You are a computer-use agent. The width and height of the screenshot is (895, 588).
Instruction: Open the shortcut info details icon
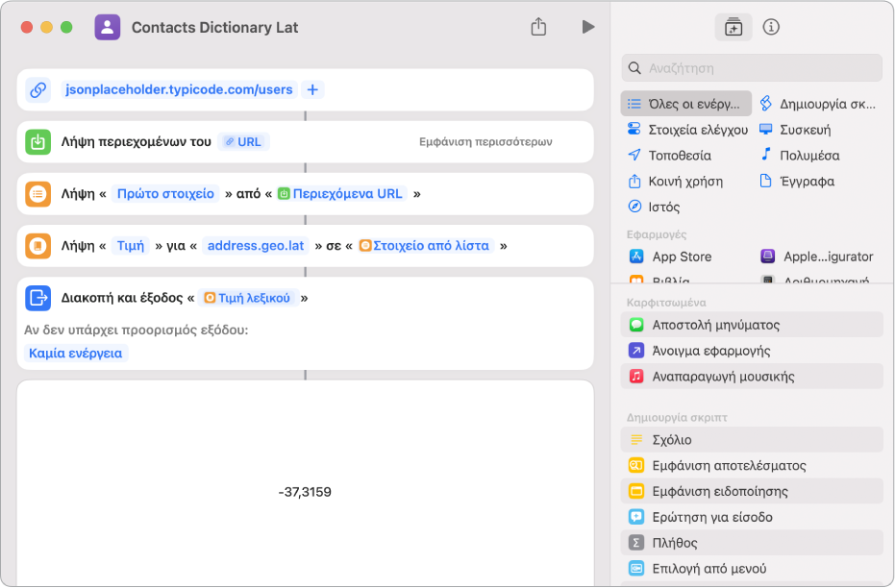pos(771,27)
